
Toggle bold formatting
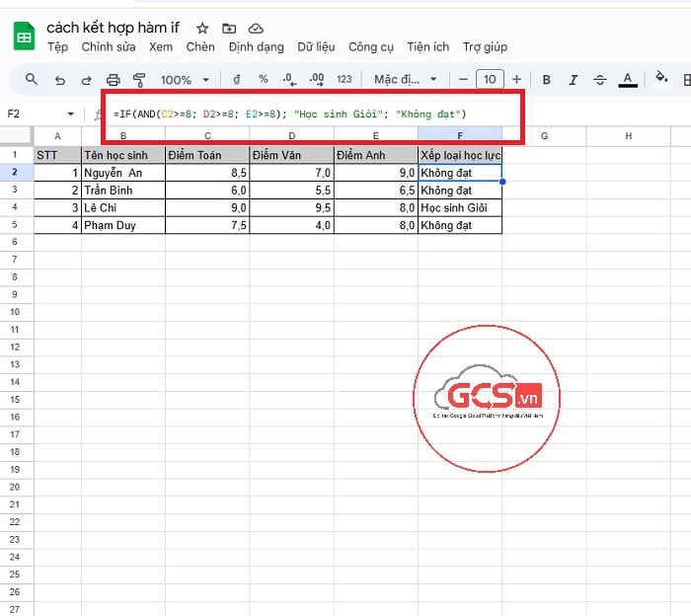[546, 79]
